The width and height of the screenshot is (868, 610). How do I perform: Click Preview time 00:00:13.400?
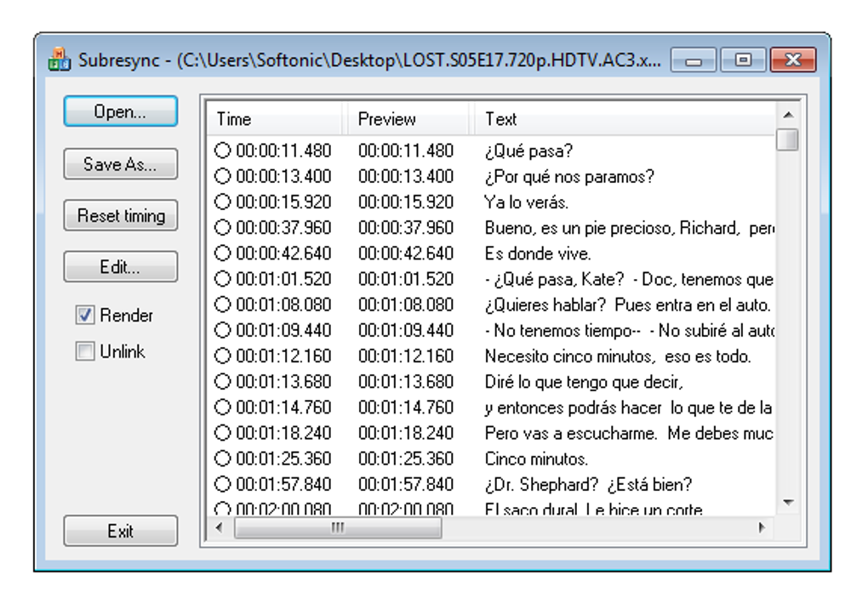click(406, 177)
